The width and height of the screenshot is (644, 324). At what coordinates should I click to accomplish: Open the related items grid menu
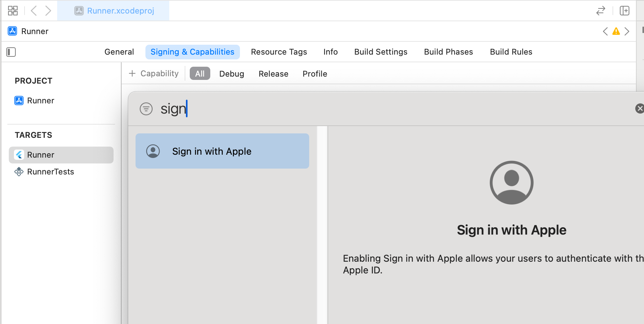click(x=13, y=11)
